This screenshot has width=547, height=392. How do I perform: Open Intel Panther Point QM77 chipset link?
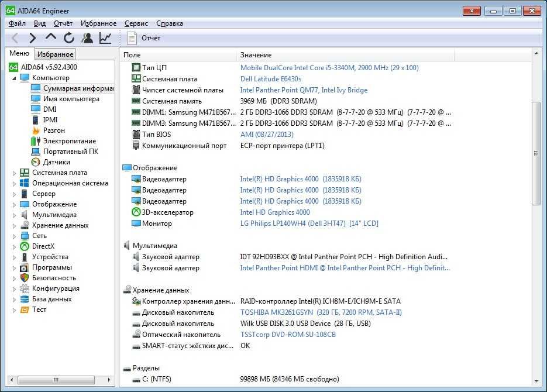pos(304,90)
